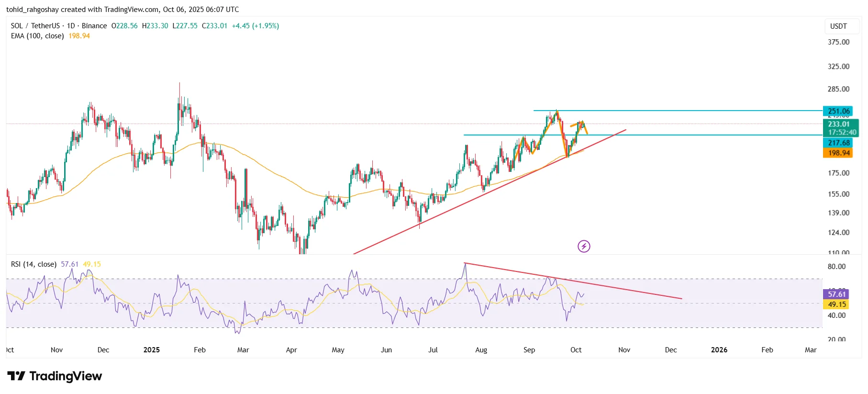
Task: Click the 2025 label on time axis
Action: [x=151, y=350]
